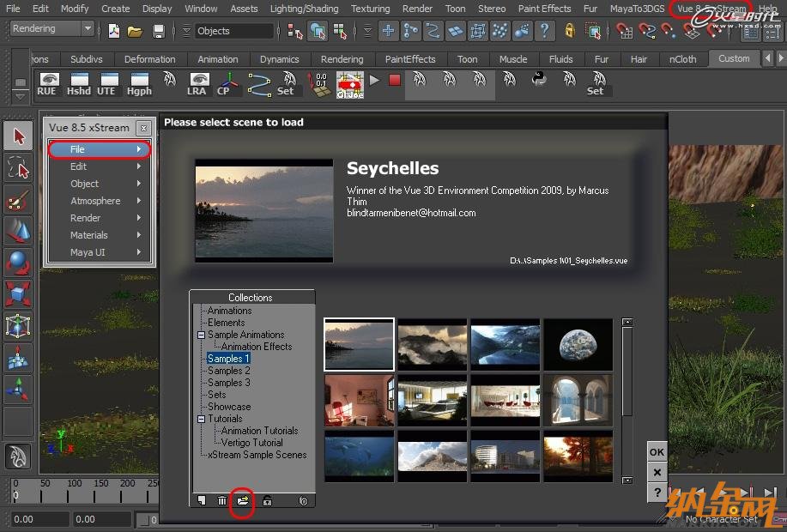The image size is (787, 532).
Task: Click the Objects name field
Action: [x=234, y=31]
